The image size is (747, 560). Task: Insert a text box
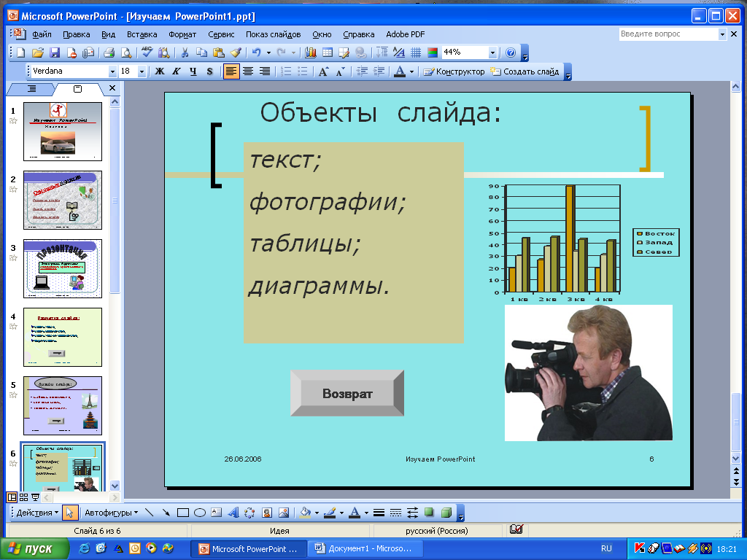[x=216, y=513]
